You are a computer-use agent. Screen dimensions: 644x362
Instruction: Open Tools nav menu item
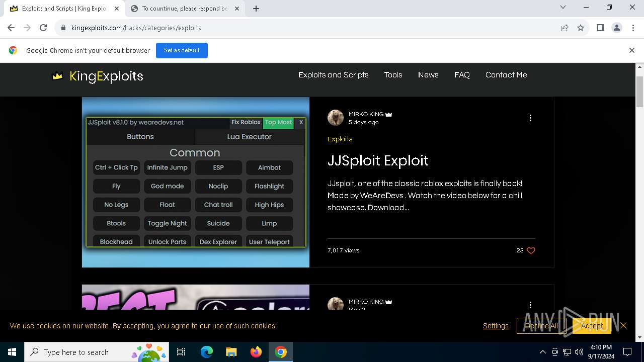pos(393,75)
